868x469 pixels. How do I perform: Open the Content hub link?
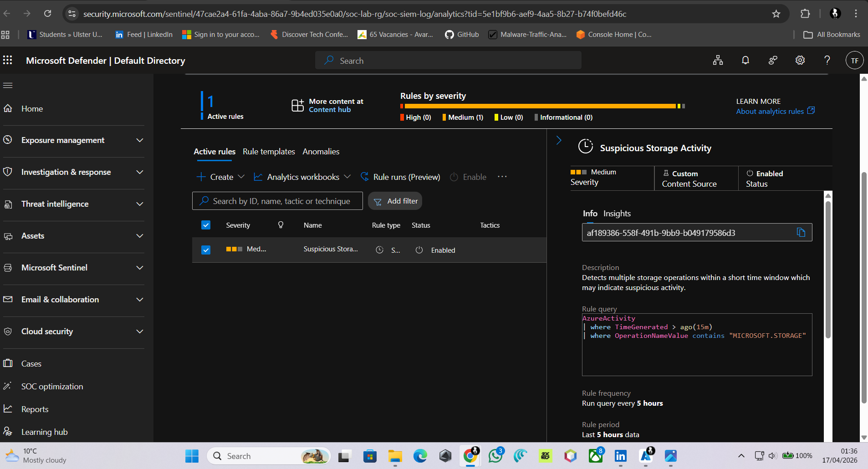(x=330, y=110)
